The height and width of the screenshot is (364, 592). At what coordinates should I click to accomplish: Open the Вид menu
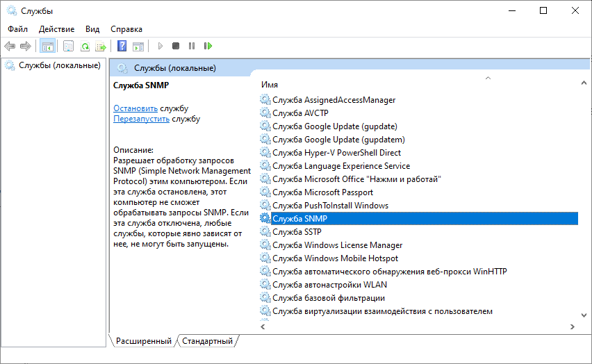[92, 29]
